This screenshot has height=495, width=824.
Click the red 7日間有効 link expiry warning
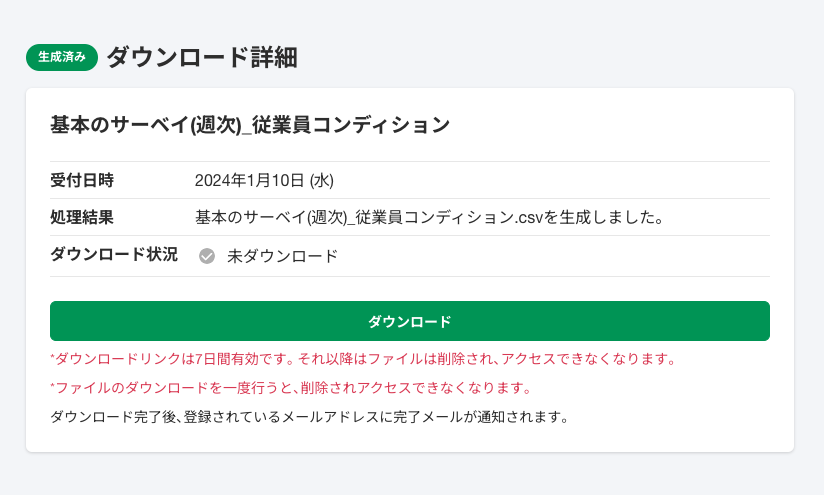(x=363, y=359)
